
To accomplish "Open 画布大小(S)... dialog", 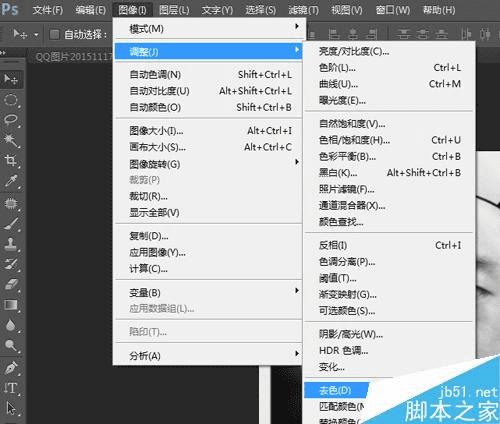I will [x=208, y=147].
